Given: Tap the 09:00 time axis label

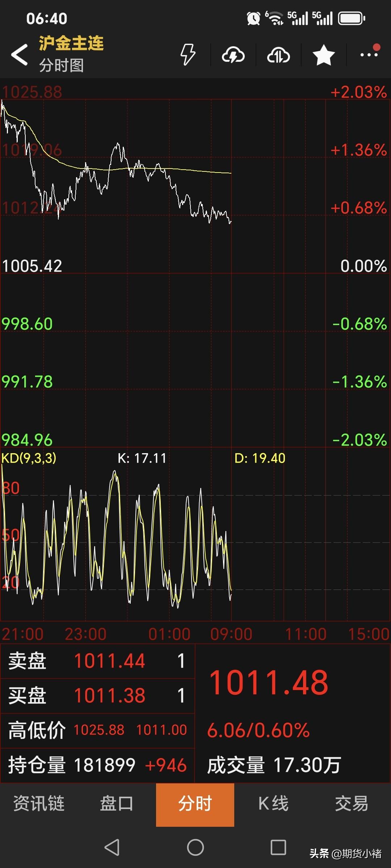Looking at the screenshot, I should [231, 634].
